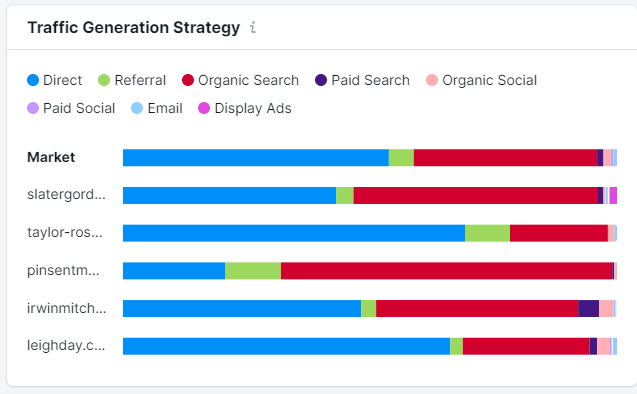Screen dimensions: 637x394
Task: Open the irwinmitch... domain label
Action: (67, 308)
